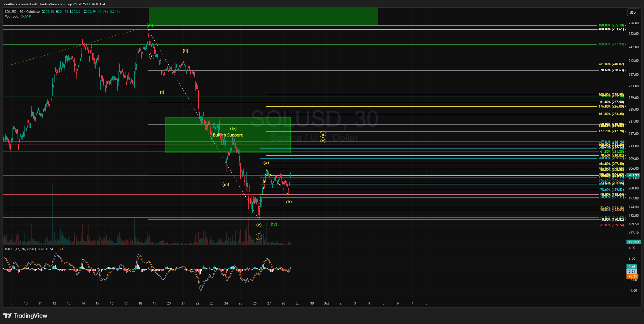
Task: Click the current price tag 203.99
Action: pyautogui.click(x=633, y=175)
